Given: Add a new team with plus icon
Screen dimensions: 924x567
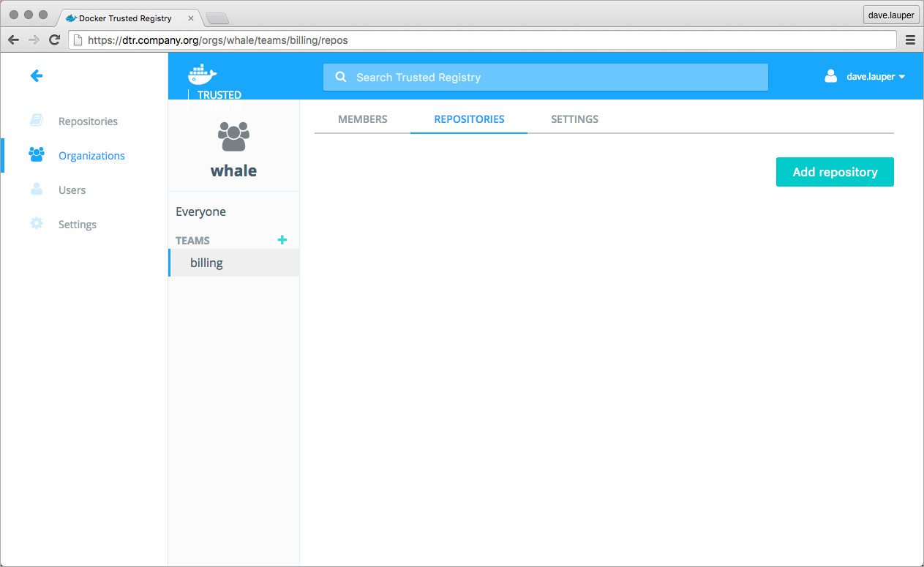Looking at the screenshot, I should [x=282, y=240].
